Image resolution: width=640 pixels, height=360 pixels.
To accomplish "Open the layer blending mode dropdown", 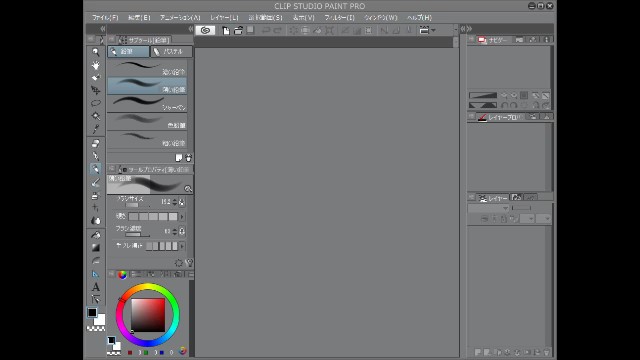I will point(488,208).
